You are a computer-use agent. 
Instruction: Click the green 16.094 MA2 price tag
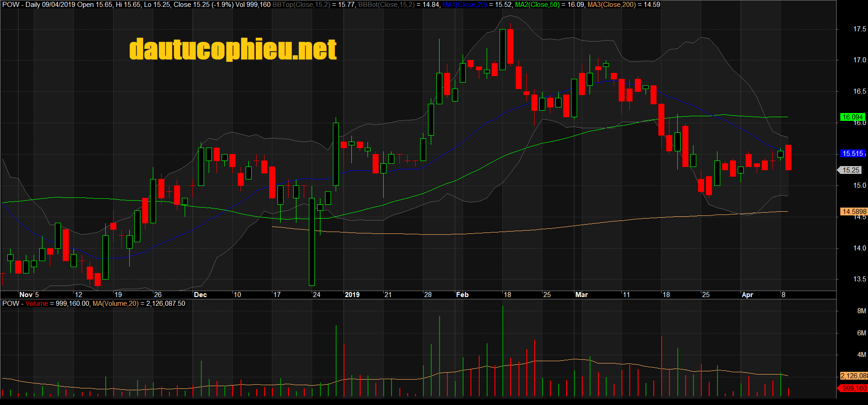[x=852, y=117]
